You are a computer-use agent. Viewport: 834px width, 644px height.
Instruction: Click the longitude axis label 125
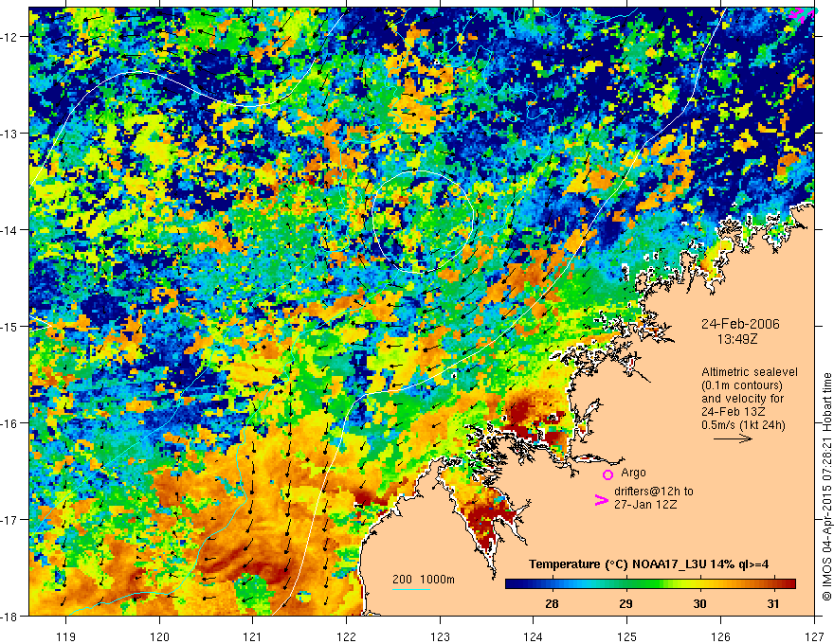point(626,636)
